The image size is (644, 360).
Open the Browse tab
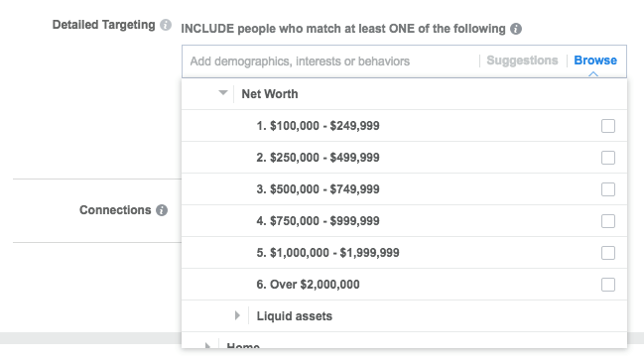click(x=595, y=60)
